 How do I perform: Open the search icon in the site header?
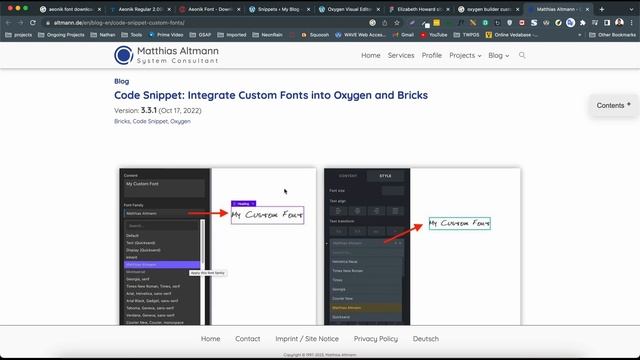[x=522, y=55]
